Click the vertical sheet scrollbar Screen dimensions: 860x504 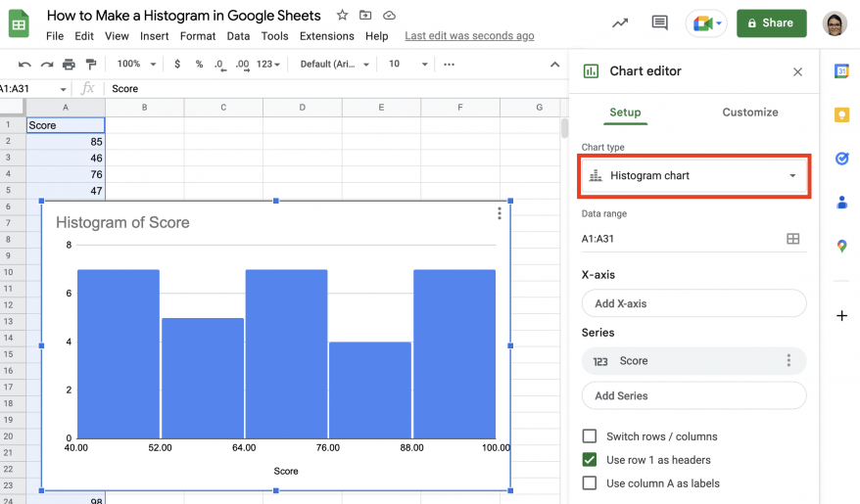564,128
